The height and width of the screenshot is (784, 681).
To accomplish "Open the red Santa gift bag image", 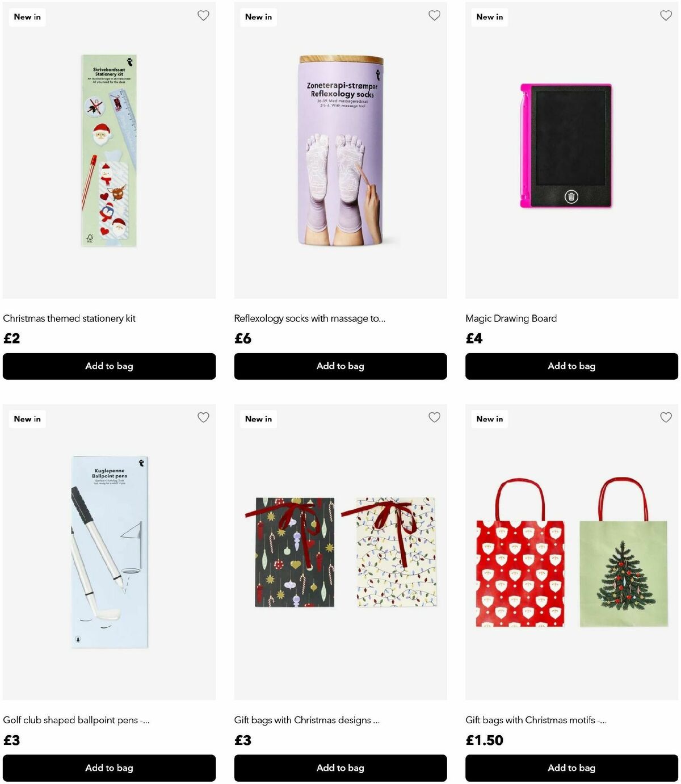I will pos(520,552).
